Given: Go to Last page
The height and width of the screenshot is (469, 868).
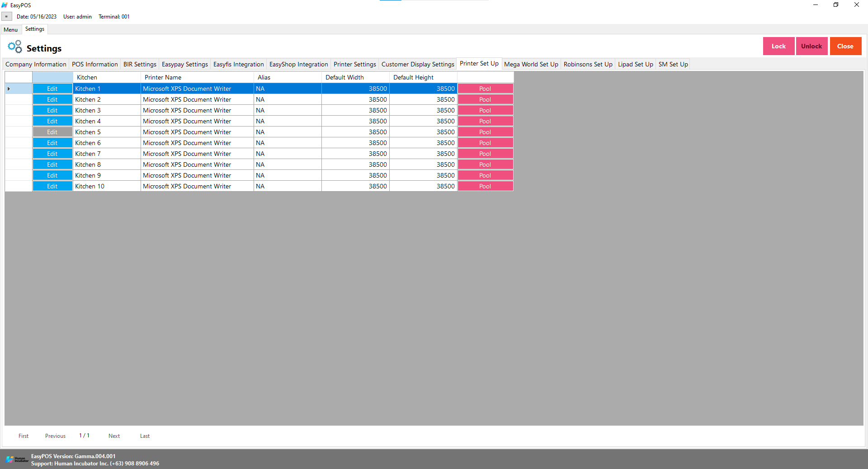Looking at the screenshot, I should (x=145, y=436).
